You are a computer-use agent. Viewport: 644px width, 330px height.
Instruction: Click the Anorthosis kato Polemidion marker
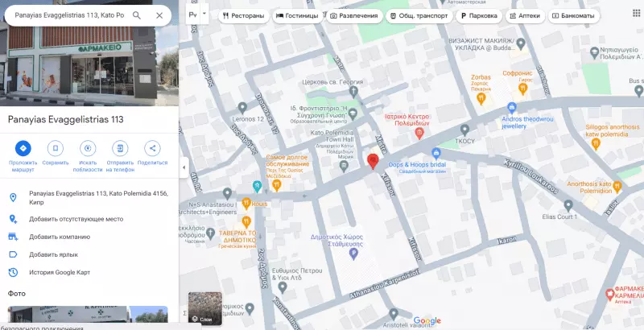click(617, 188)
